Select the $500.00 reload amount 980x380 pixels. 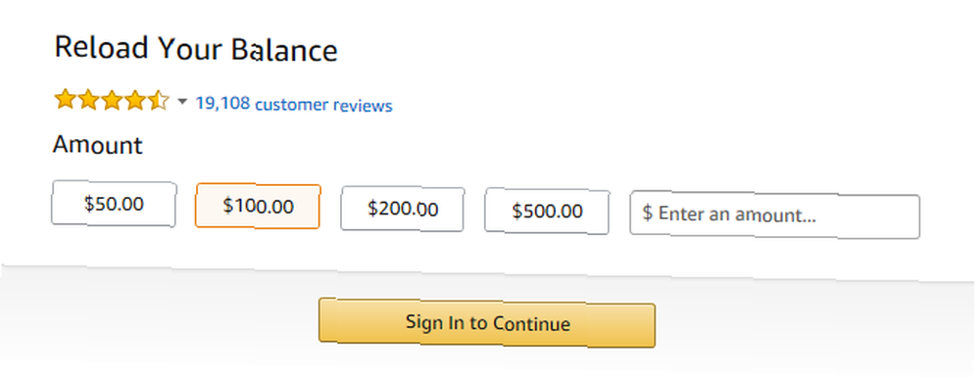[x=547, y=212]
